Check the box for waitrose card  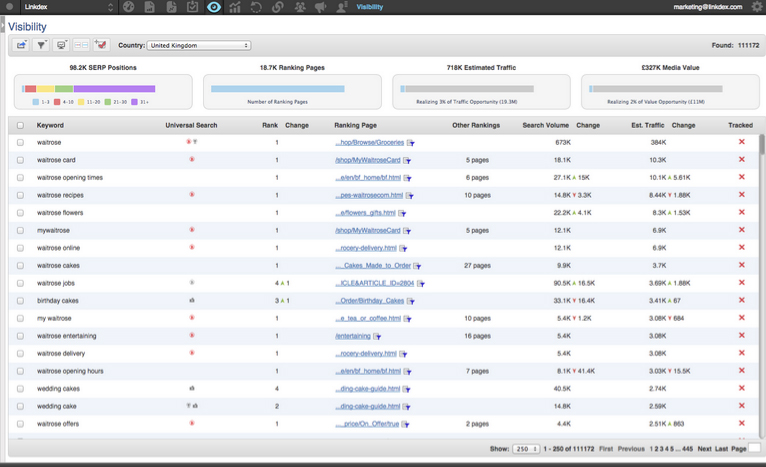[x=20, y=160]
